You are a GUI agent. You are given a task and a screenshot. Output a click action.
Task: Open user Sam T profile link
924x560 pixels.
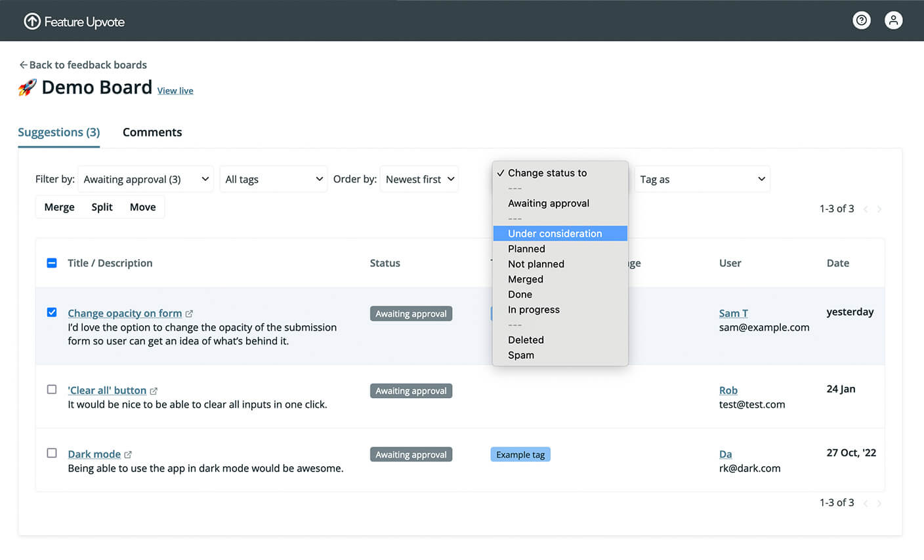(x=733, y=313)
